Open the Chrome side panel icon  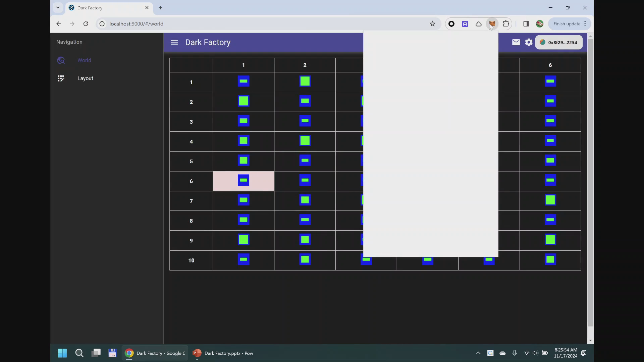click(526, 24)
